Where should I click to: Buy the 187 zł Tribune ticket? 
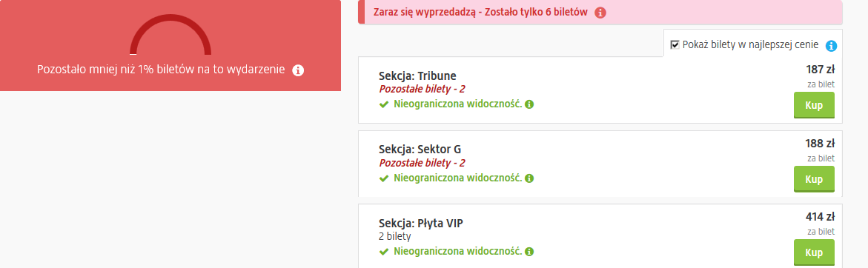pos(814,106)
